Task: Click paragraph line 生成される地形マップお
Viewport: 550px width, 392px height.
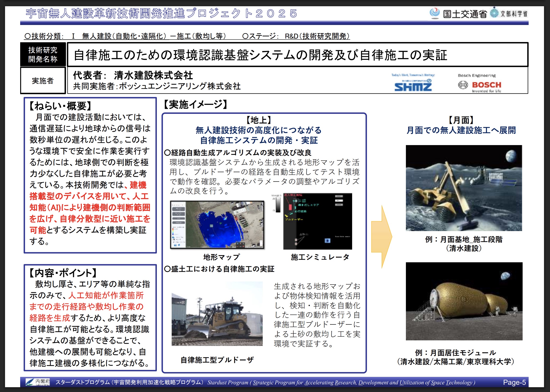Action: click(x=317, y=286)
